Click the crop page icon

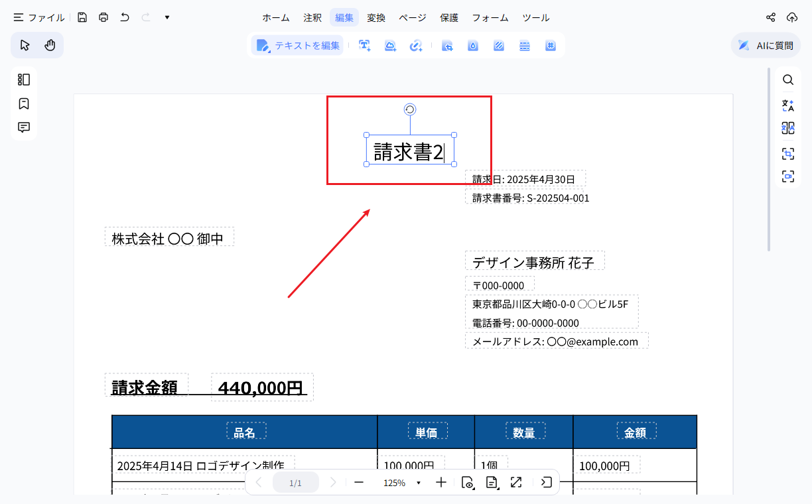click(x=447, y=46)
